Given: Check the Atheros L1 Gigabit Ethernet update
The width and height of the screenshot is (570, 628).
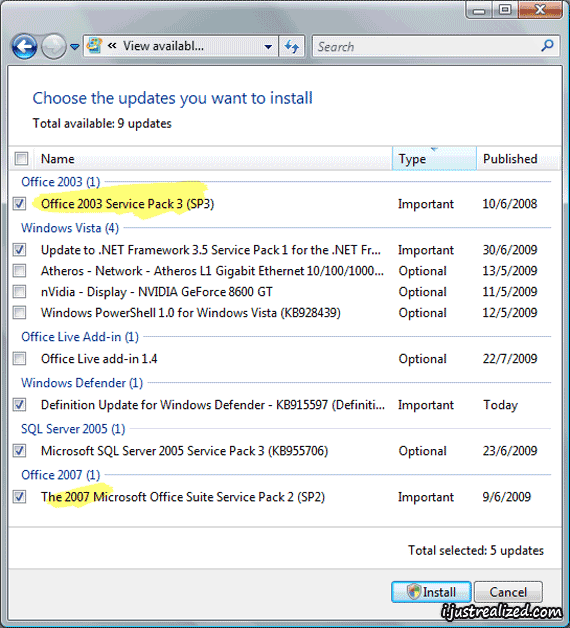Looking at the screenshot, I should tap(20, 271).
